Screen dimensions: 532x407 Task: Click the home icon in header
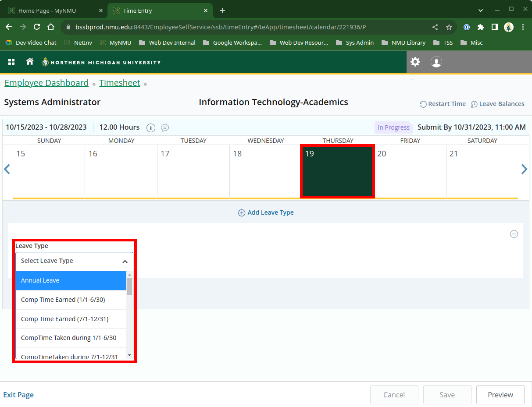click(30, 62)
